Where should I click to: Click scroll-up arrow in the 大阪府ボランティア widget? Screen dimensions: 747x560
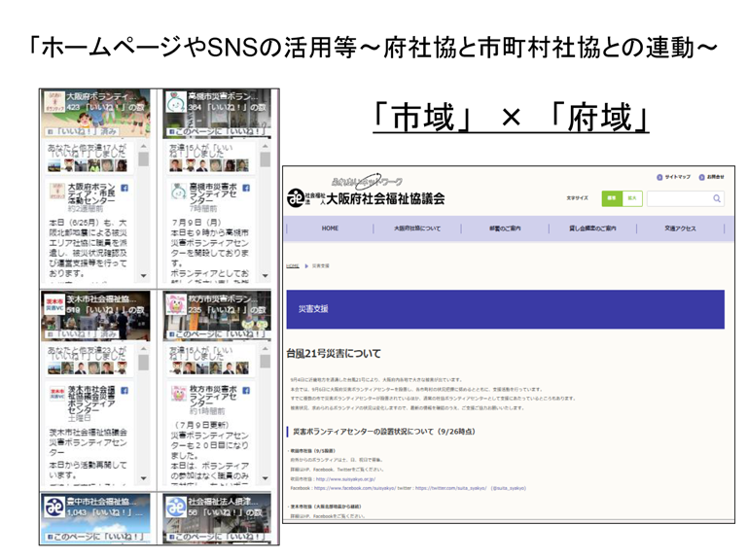coord(143,145)
